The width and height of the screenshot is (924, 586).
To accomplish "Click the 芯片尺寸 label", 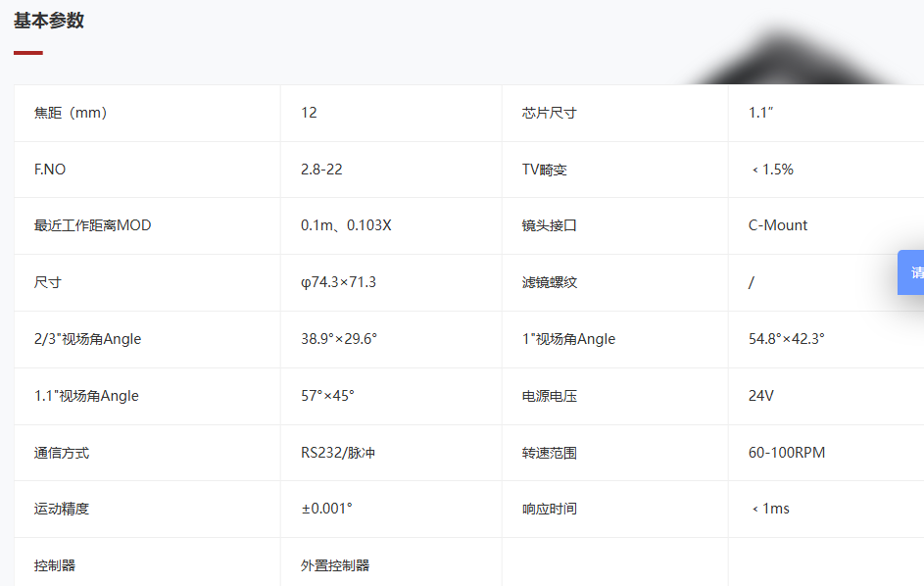I will pyautogui.click(x=550, y=113).
